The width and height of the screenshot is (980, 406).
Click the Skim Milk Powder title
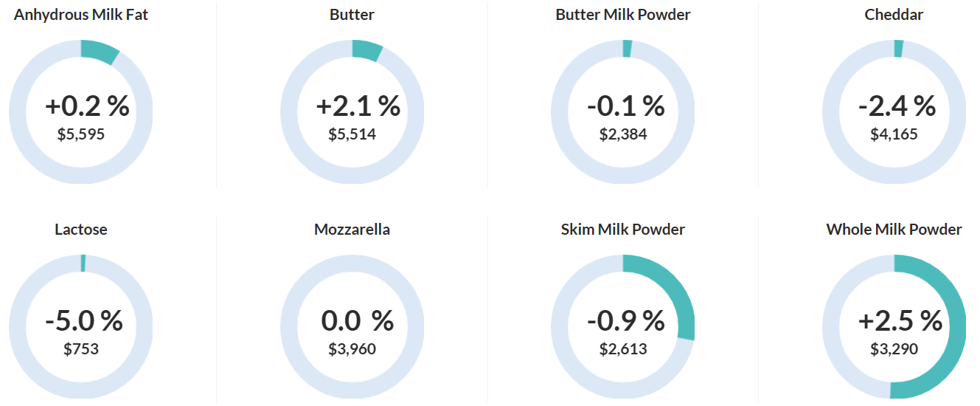623,230
